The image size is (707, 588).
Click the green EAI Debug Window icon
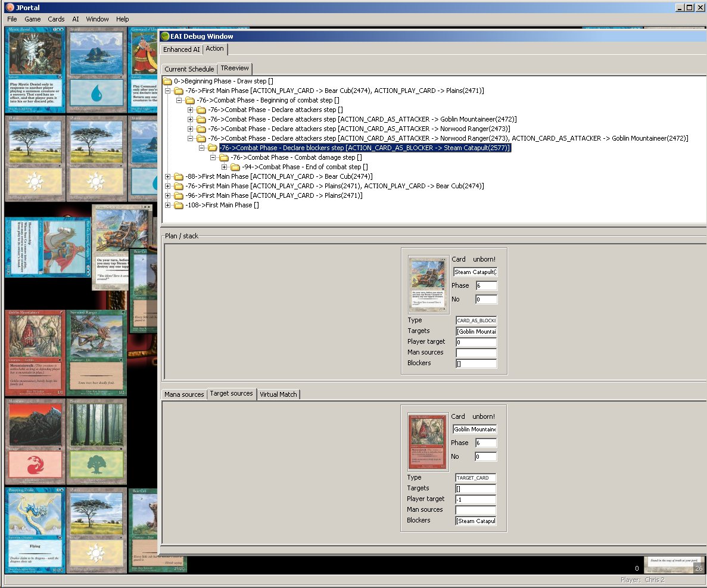click(166, 36)
